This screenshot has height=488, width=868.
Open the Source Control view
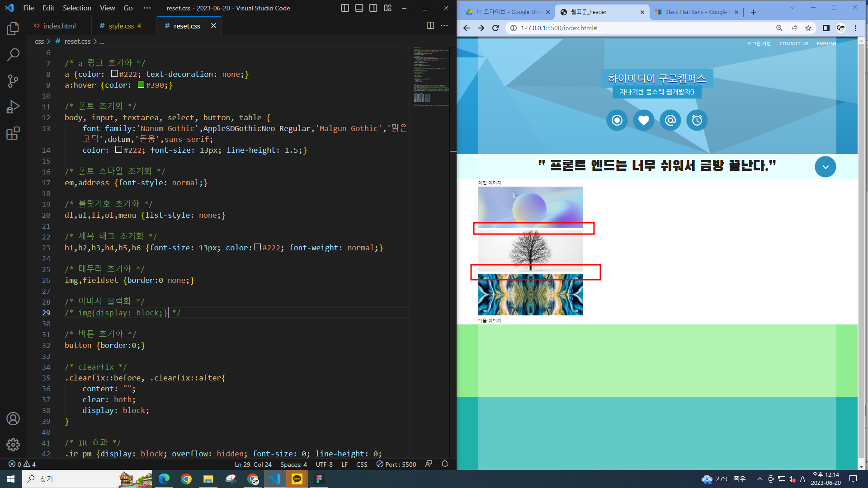click(13, 81)
